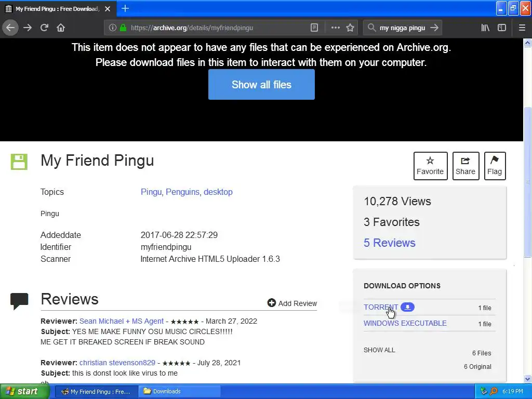The image size is (532, 399).
Task: Click the 2017-06-28 22:57:29 added date
Action: coord(179,235)
